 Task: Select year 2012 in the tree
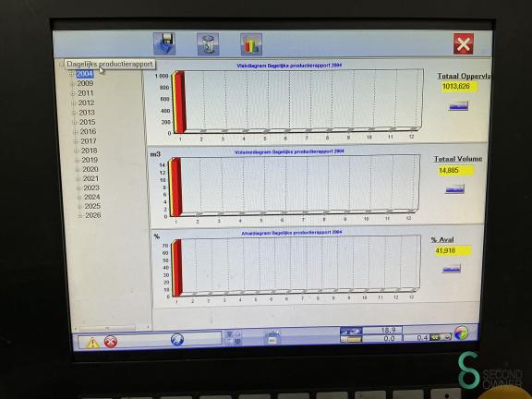pos(87,103)
